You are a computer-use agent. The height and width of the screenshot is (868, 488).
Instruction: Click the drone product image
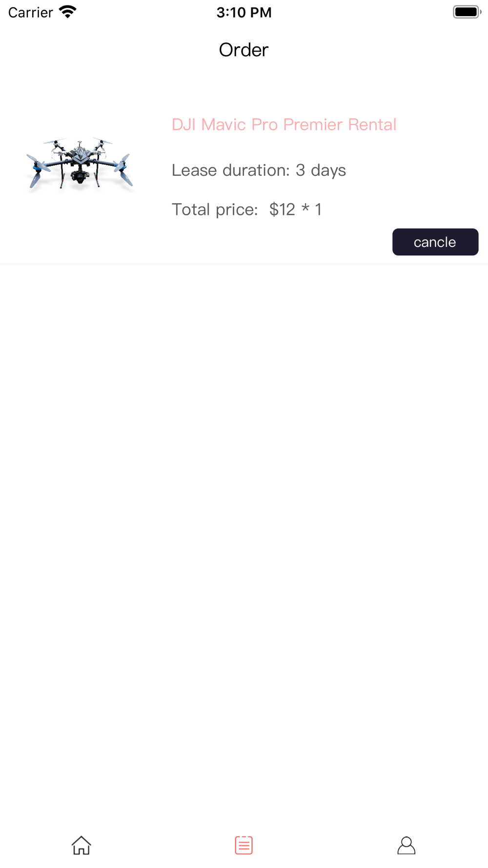(80, 164)
